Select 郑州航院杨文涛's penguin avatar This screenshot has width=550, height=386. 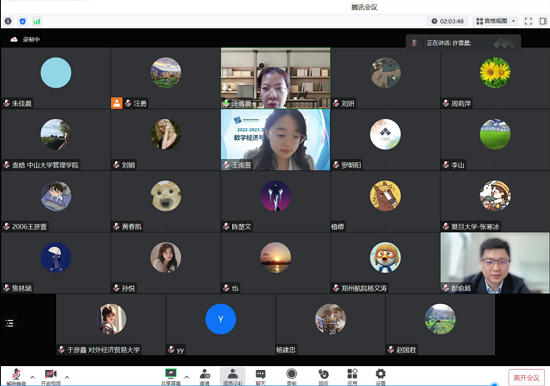(385, 258)
